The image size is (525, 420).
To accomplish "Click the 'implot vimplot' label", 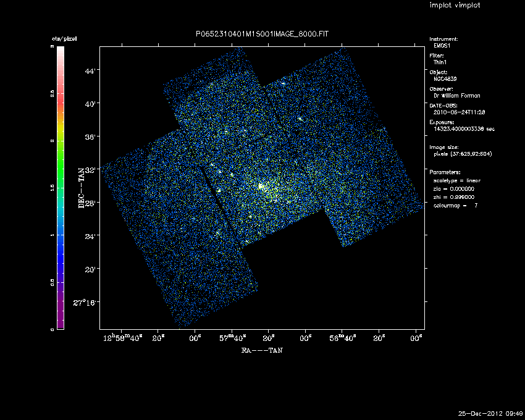I will pos(455,5).
